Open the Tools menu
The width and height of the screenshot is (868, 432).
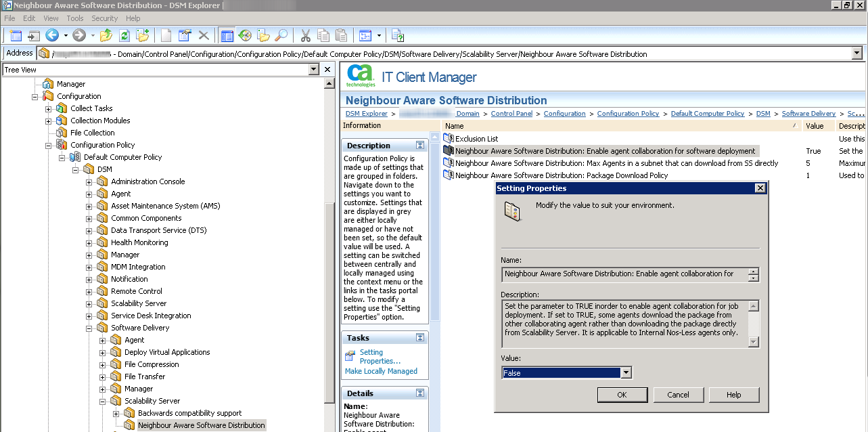(x=75, y=18)
